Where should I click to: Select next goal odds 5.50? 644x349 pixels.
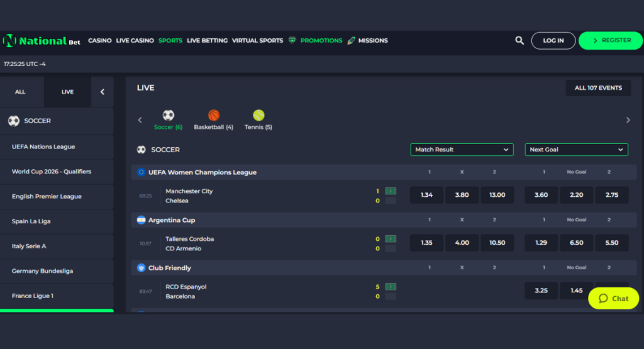612,243
